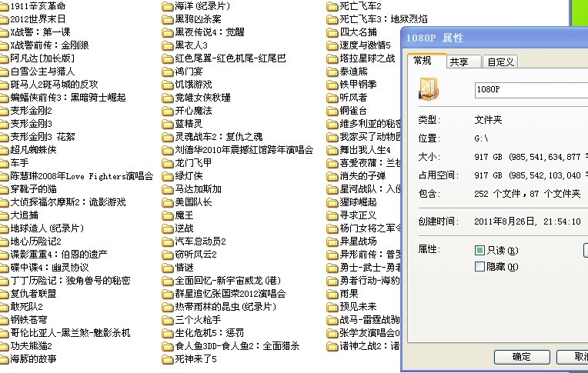Click the 变形金刚3 花絮 folder icon
Viewport: 588px width, 373px height.
[5, 137]
